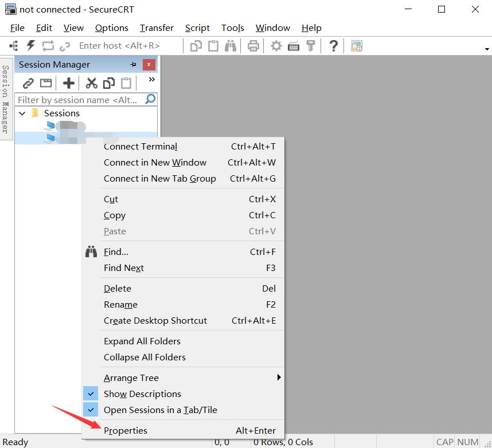492x448 pixels.
Task: Click the New Session plus icon
Action: click(68, 84)
